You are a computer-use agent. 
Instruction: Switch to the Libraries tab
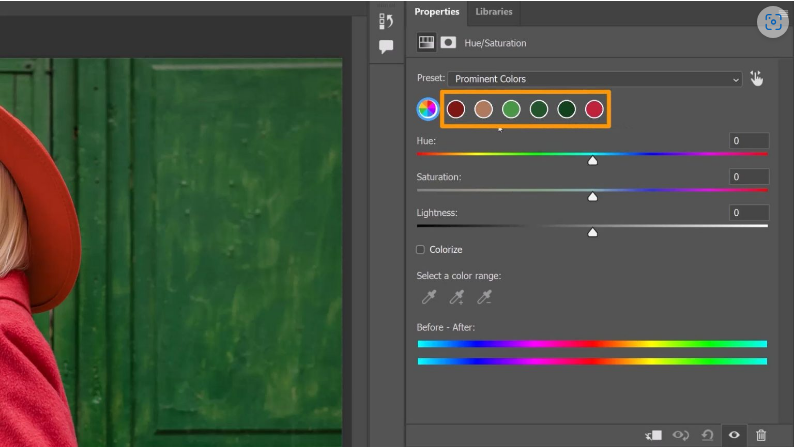pos(494,12)
